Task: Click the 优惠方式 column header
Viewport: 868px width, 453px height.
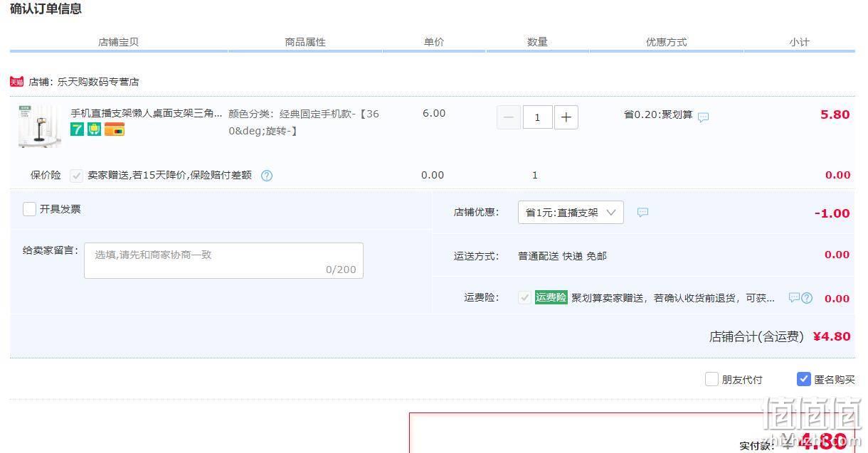Action: (667, 42)
